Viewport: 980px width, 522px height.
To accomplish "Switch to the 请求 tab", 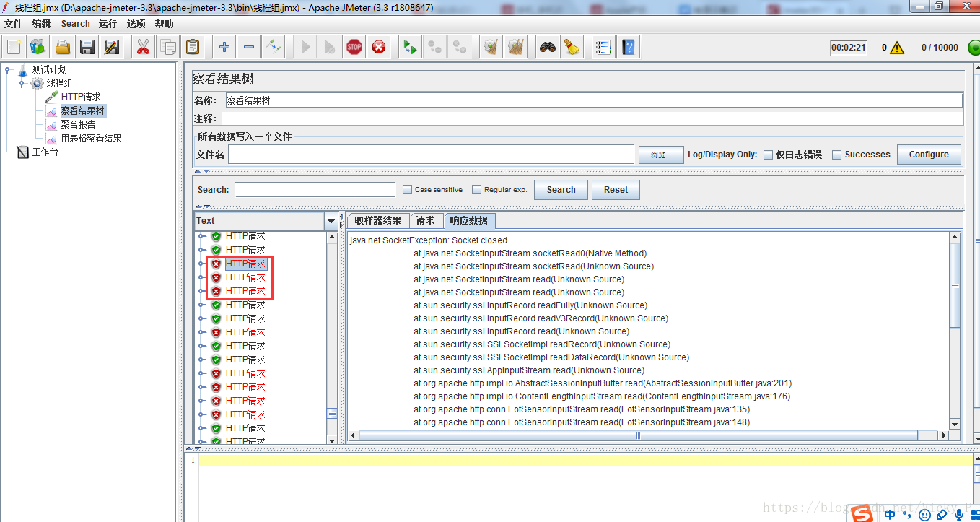I will (x=426, y=221).
